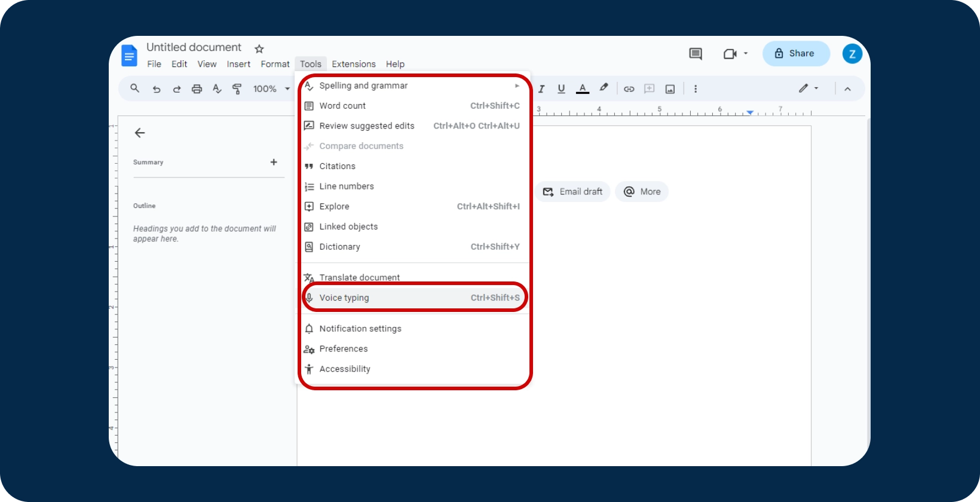Click the Share button
The height and width of the screenshot is (502, 980).
coord(796,53)
